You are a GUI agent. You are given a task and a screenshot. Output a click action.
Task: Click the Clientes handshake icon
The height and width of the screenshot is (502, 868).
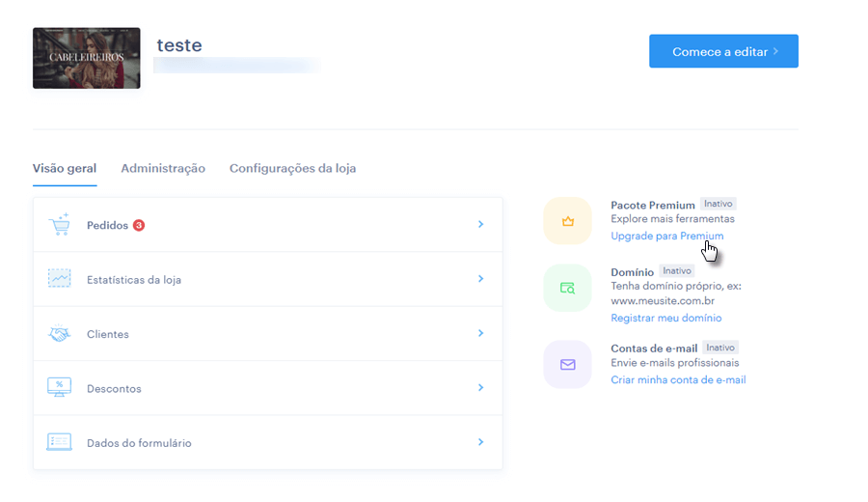(59, 333)
